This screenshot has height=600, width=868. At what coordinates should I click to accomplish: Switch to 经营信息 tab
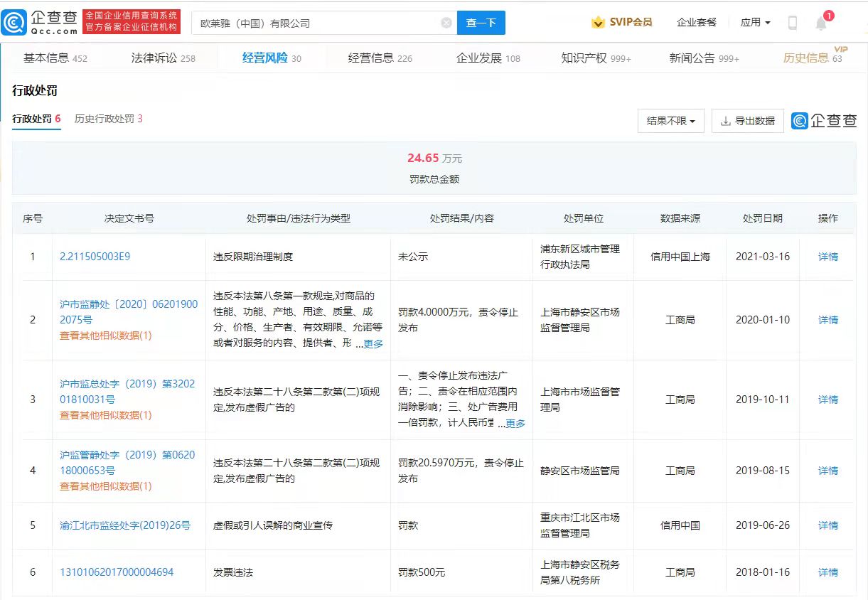(380, 58)
